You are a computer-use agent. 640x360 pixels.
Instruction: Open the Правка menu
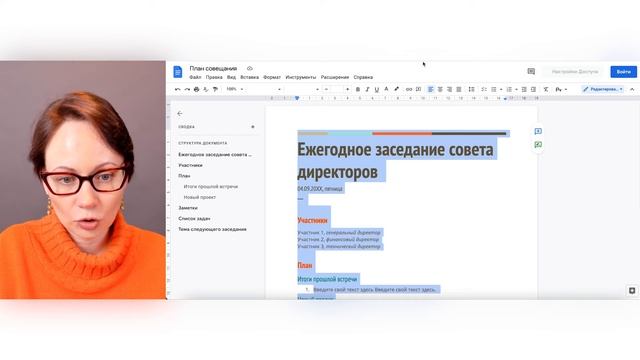[x=214, y=77]
